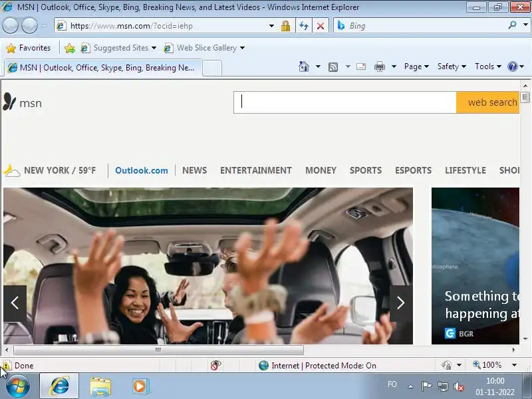This screenshot has width=532, height=399.
Task: Click the vertical scrollbar thumb
Action: [x=525, y=97]
